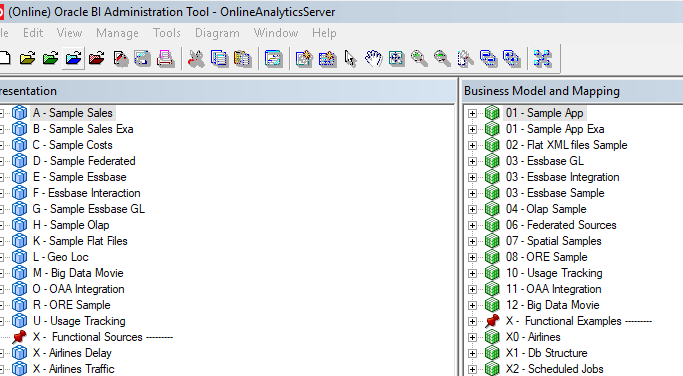Open the Help menu
This screenshot has width=683, height=376.
324,33
